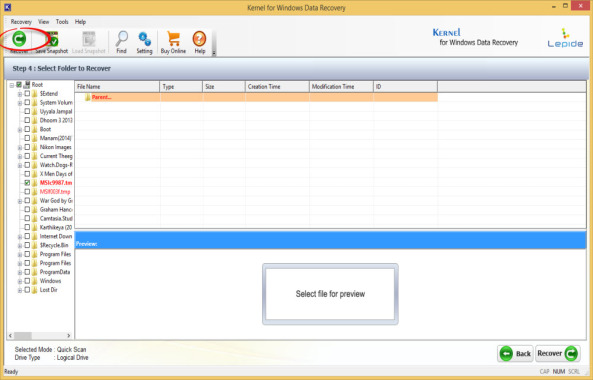Check the MSIf003f.tmp checkbox
593x380 pixels.
(x=27, y=192)
